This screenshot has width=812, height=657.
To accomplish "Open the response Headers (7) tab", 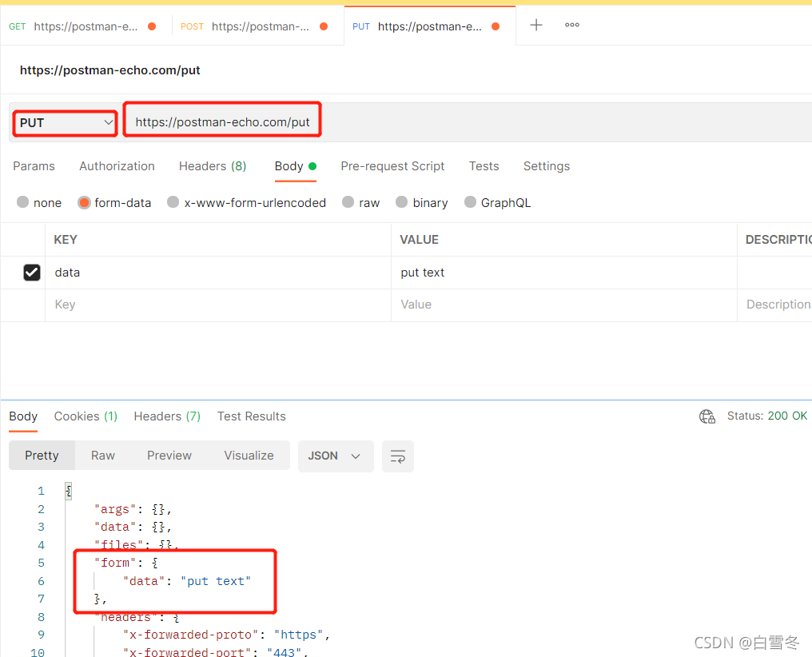I will tap(167, 416).
